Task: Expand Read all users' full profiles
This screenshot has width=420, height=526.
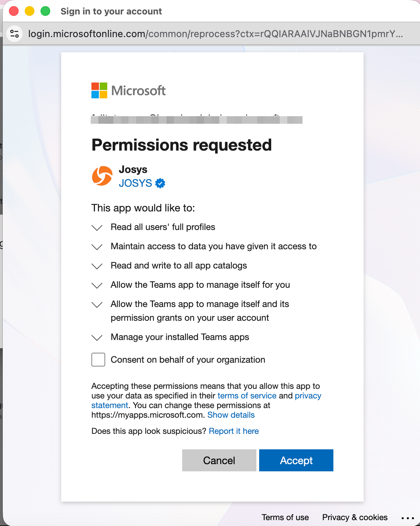Action: [x=97, y=228]
